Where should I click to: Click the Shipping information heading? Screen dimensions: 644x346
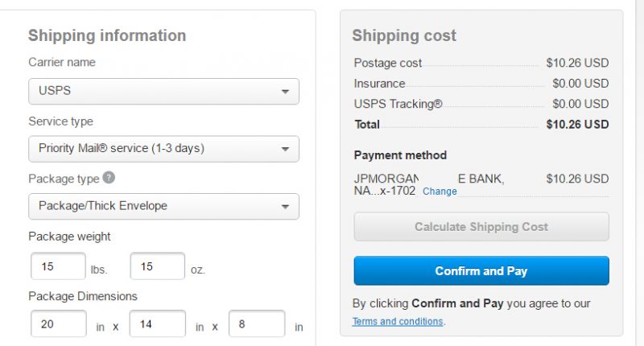point(107,35)
